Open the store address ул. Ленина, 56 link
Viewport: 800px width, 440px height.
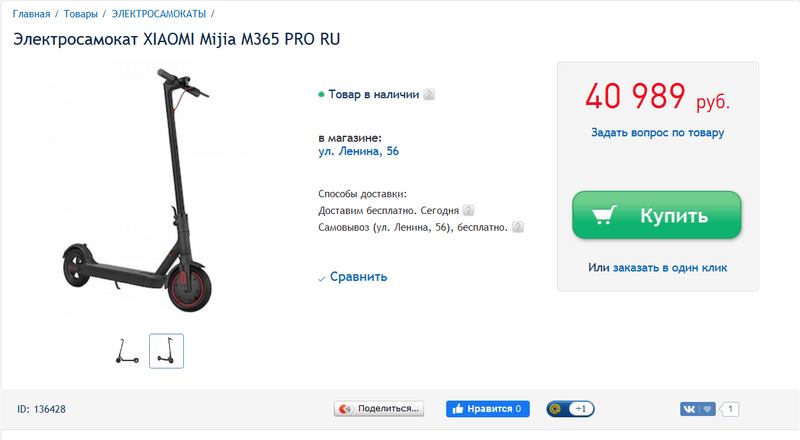click(359, 151)
